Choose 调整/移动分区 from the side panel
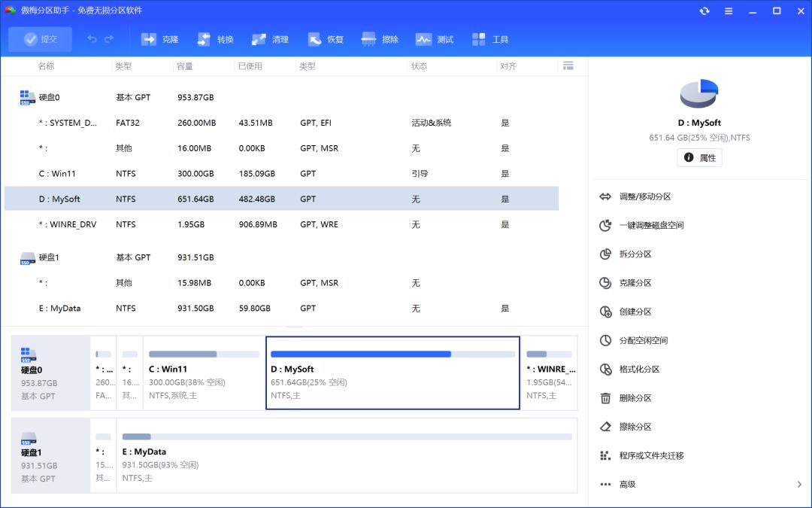Screen dimensions: 812x508 tap(644, 196)
